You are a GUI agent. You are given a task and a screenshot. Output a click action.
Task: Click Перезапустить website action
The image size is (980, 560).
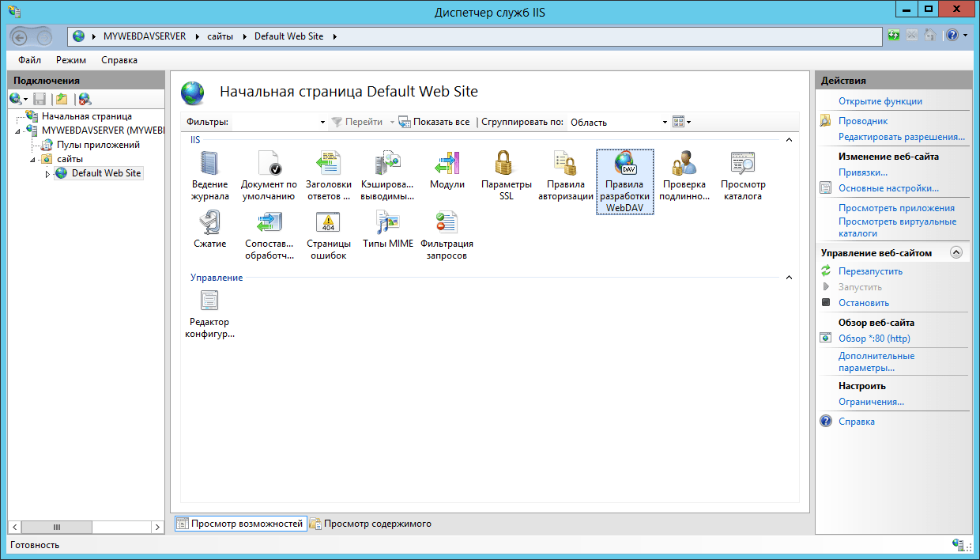(x=870, y=271)
